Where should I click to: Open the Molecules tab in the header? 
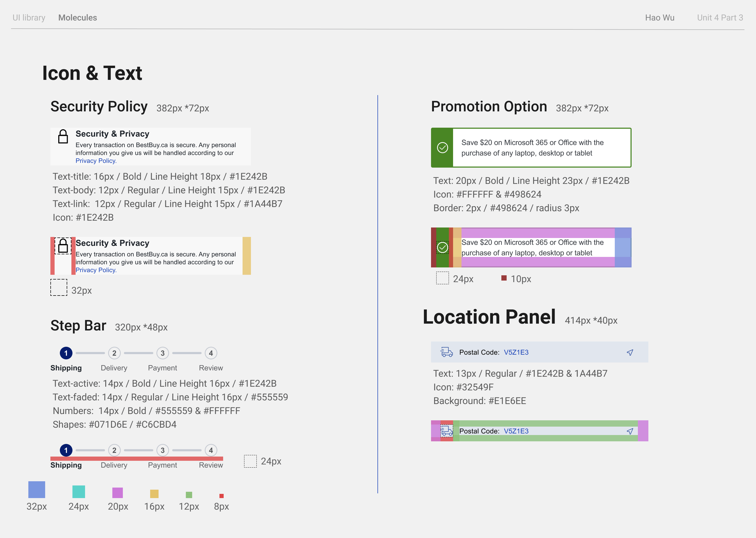coord(77,18)
